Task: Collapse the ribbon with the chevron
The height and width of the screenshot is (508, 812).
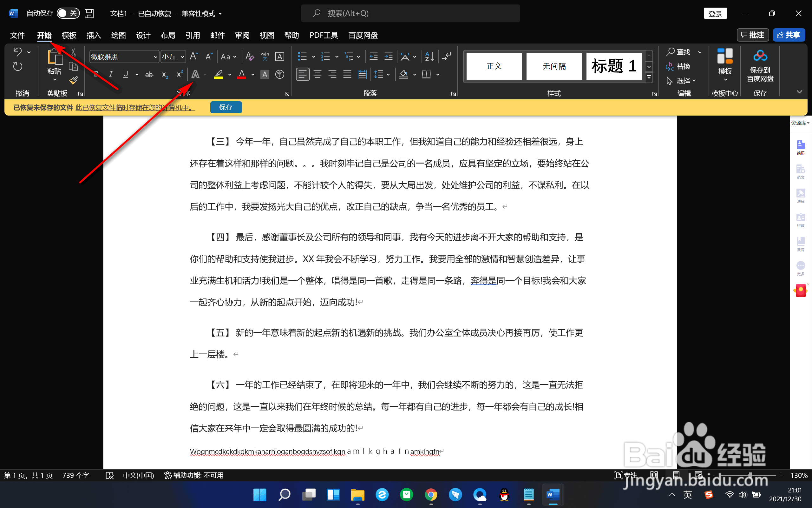Action: [x=799, y=92]
